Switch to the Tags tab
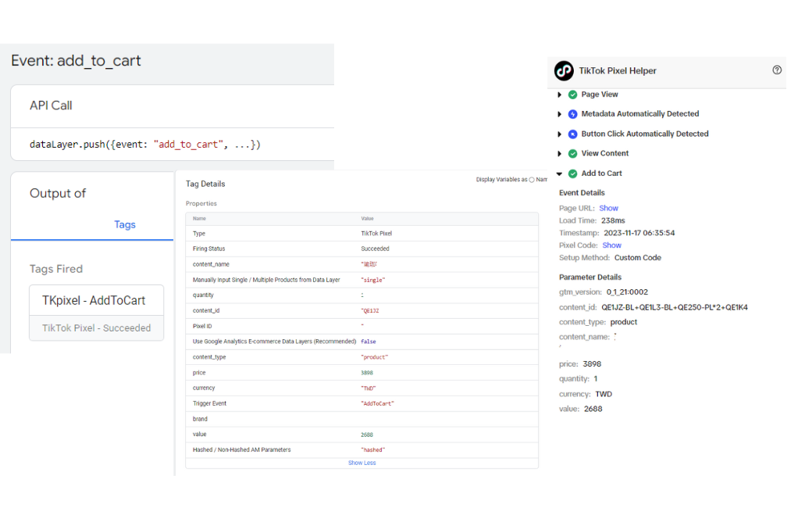This screenshot has height=508, width=812. tap(125, 224)
